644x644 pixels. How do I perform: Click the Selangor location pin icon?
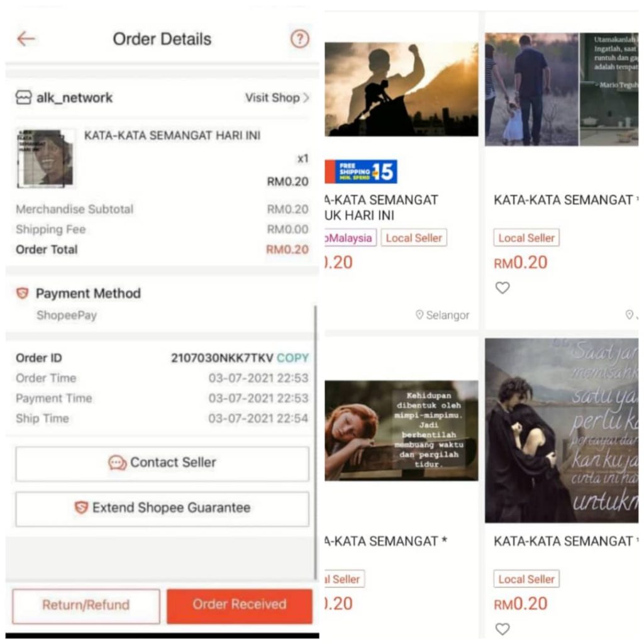(x=419, y=315)
